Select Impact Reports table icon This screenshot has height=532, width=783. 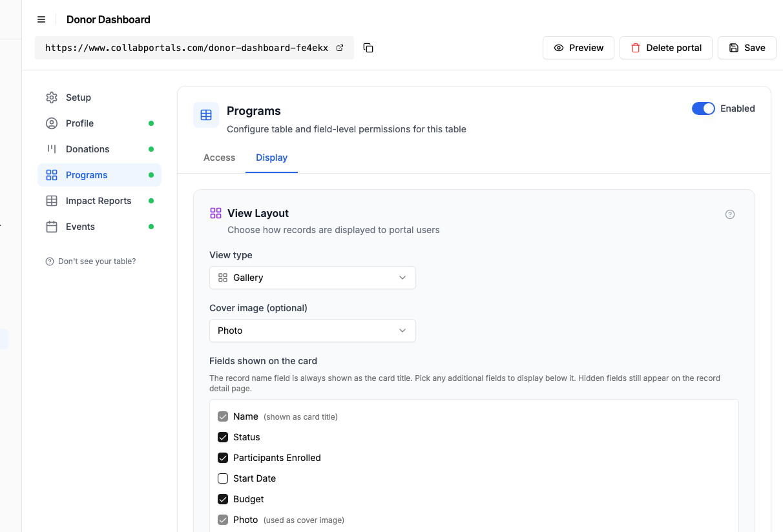pyautogui.click(x=52, y=201)
